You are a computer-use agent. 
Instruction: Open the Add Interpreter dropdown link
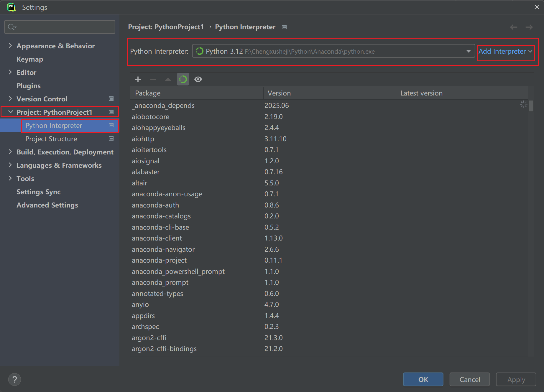pos(505,52)
